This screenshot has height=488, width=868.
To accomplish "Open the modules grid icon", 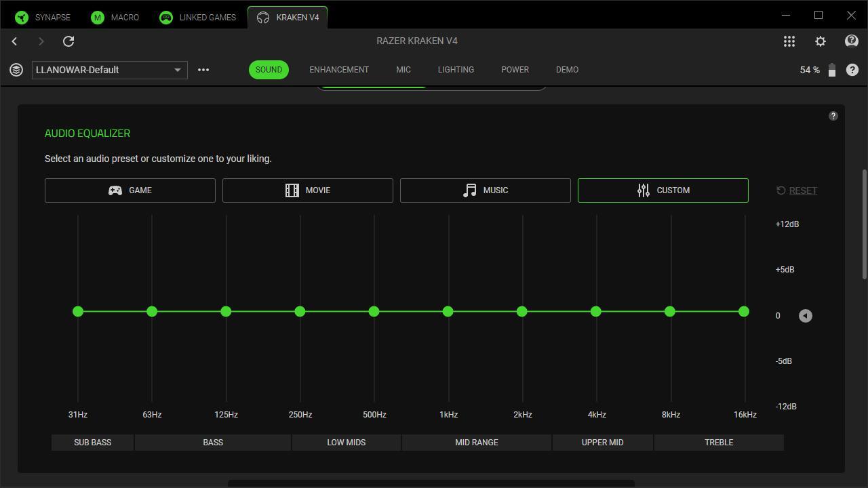I will (789, 41).
